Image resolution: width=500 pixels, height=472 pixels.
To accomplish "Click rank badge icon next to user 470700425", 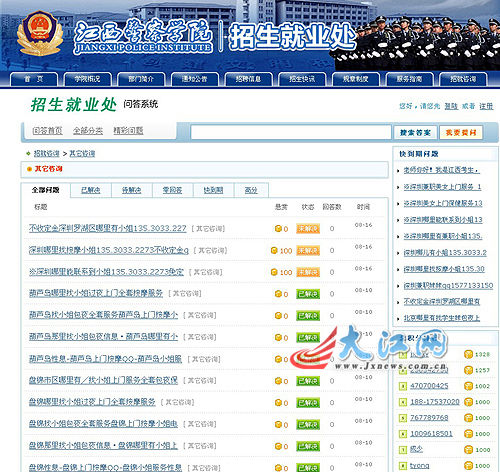I will pyautogui.click(x=403, y=386).
